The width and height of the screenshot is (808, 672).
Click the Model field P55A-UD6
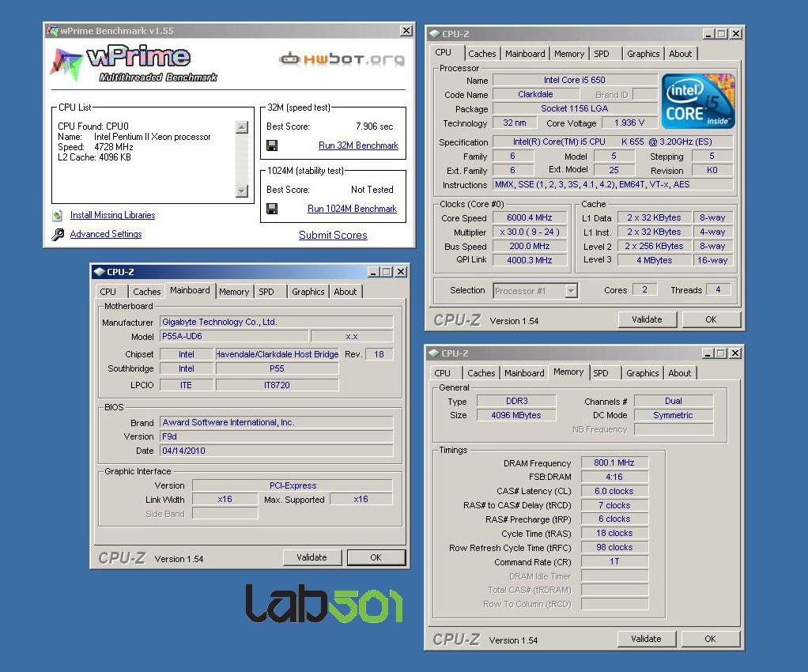[x=234, y=337]
